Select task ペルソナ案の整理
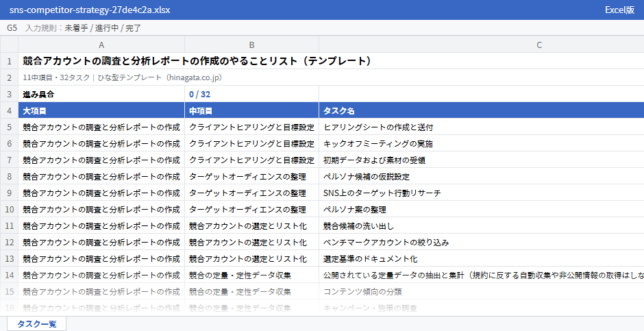The width and height of the screenshot is (644, 331). 482,209
